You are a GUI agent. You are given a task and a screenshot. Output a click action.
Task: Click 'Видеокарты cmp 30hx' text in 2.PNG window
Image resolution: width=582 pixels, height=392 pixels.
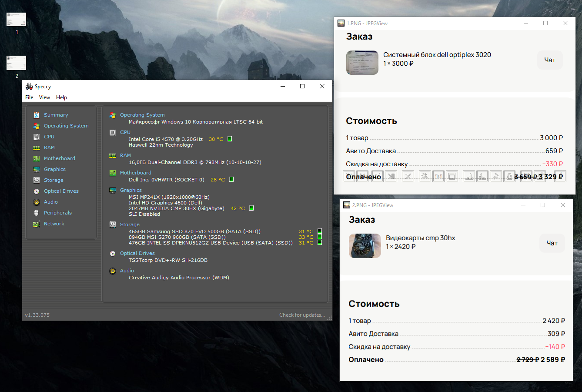coord(421,238)
